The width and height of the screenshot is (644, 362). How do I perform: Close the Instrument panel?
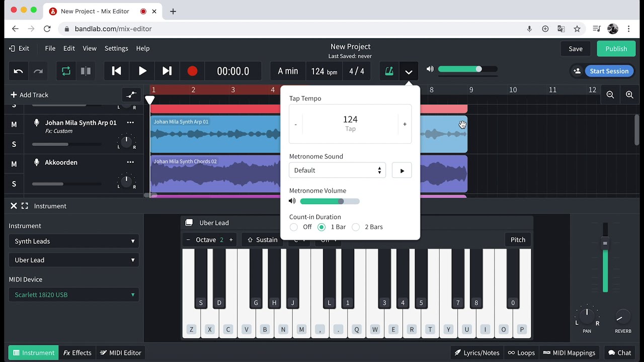point(14,206)
